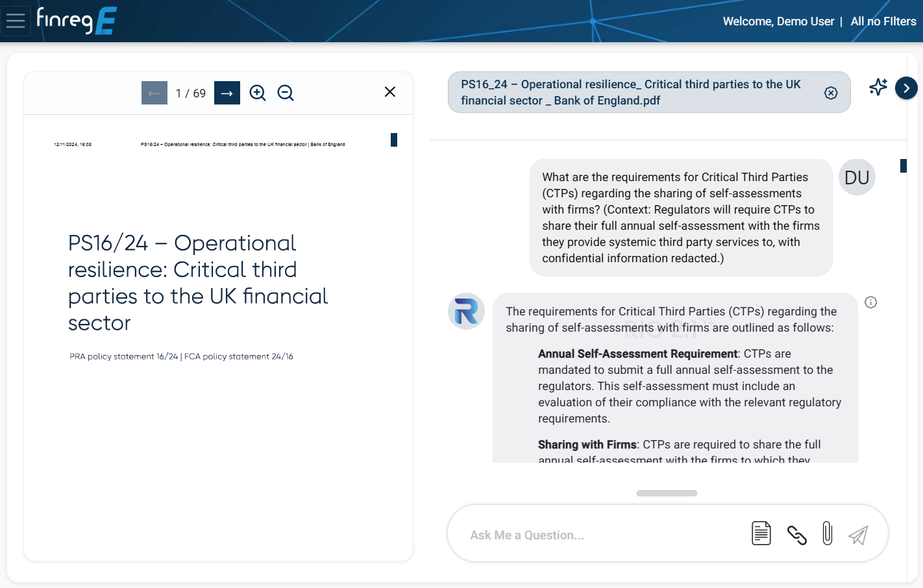Click the chat vertical scrollbar marker
Viewport: 923px width, 588px height.
pos(904,165)
